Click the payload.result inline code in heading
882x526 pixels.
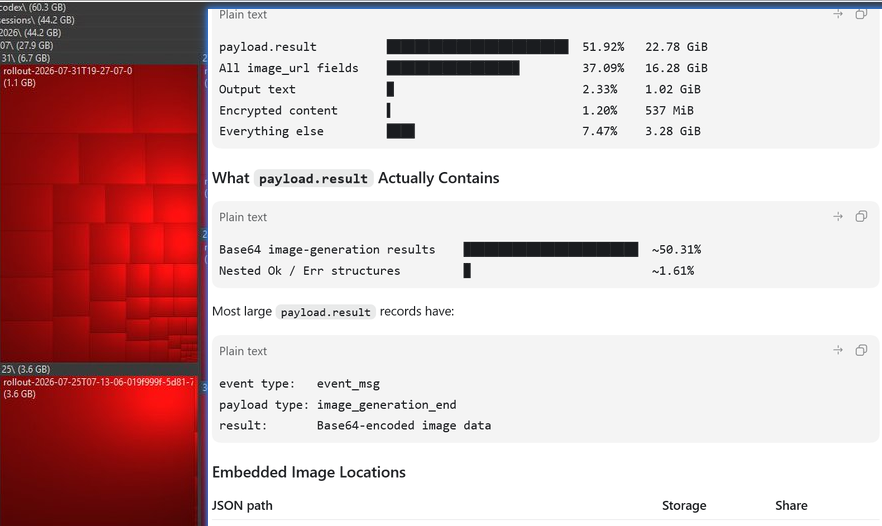pyautogui.click(x=313, y=178)
